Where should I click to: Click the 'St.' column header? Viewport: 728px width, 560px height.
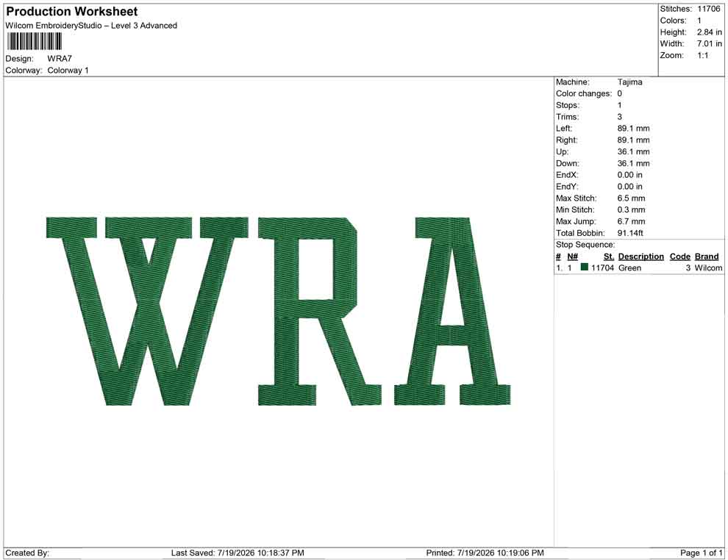(x=609, y=256)
